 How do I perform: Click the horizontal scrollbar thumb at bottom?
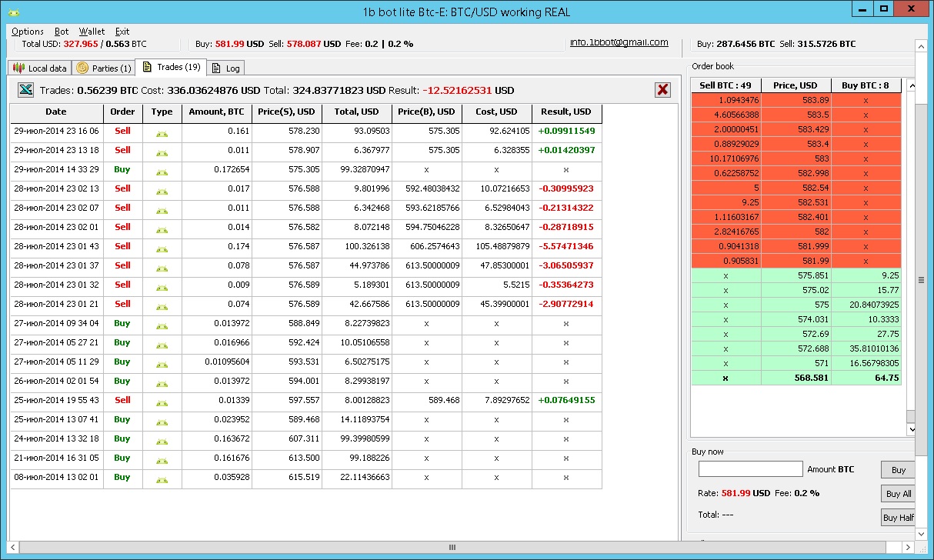coord(452,547)
